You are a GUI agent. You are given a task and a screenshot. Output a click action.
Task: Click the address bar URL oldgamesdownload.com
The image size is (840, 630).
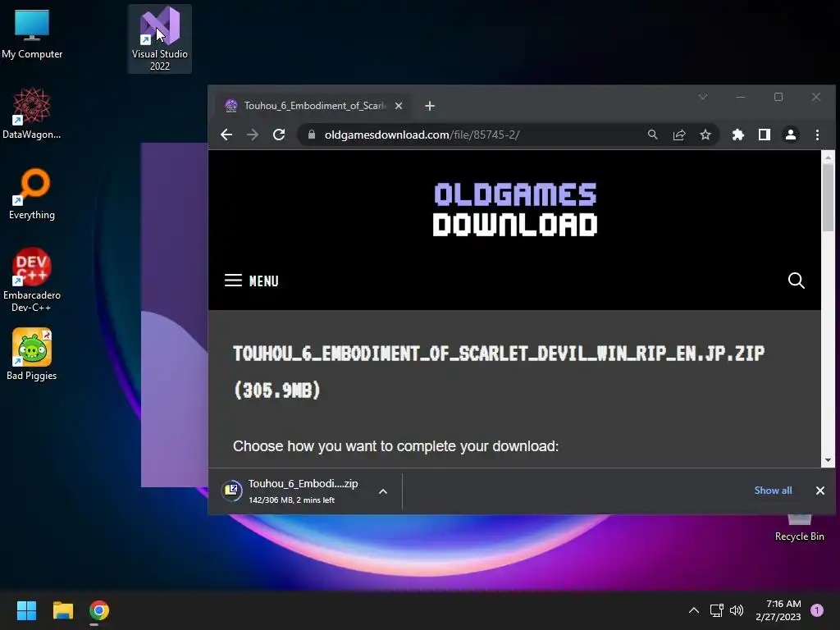pyautogui.click(x=422, y=135)
